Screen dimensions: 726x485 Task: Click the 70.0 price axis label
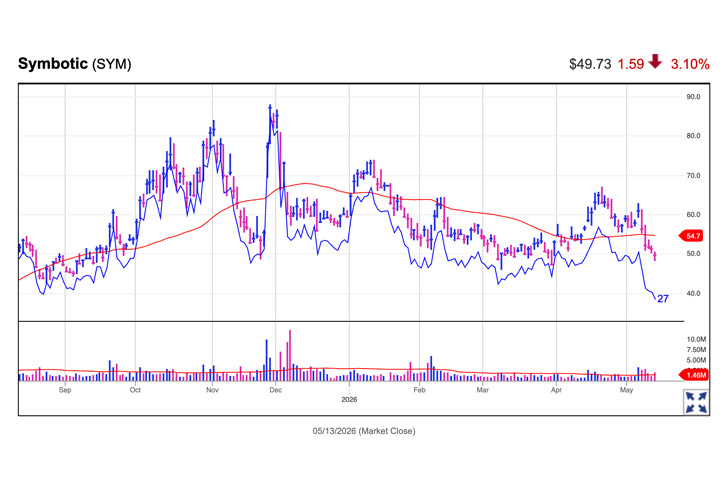point(693,176)
